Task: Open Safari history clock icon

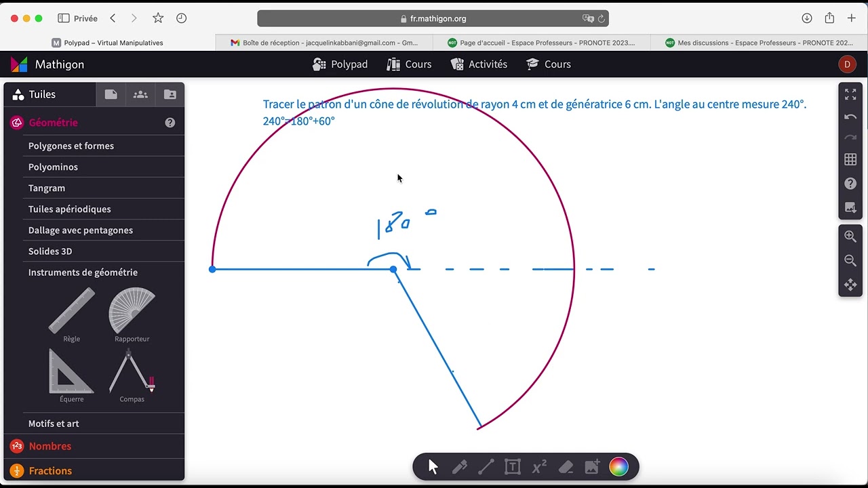Action: pos(181,18)
